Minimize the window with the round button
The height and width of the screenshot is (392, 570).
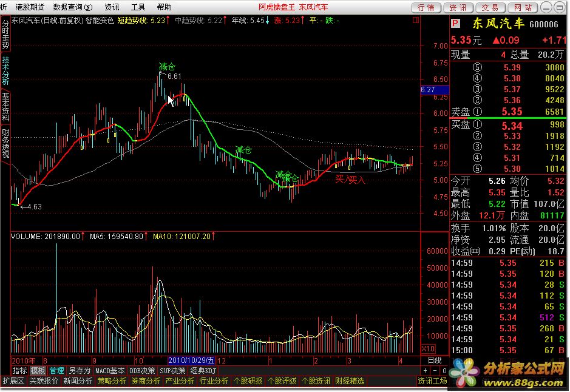coord(546,7)
